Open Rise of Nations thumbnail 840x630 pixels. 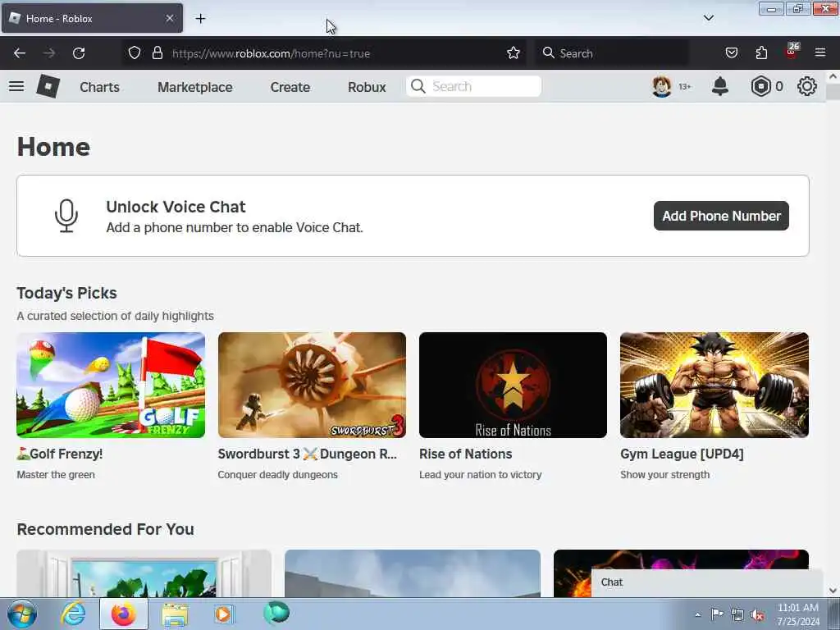(513, 385)
